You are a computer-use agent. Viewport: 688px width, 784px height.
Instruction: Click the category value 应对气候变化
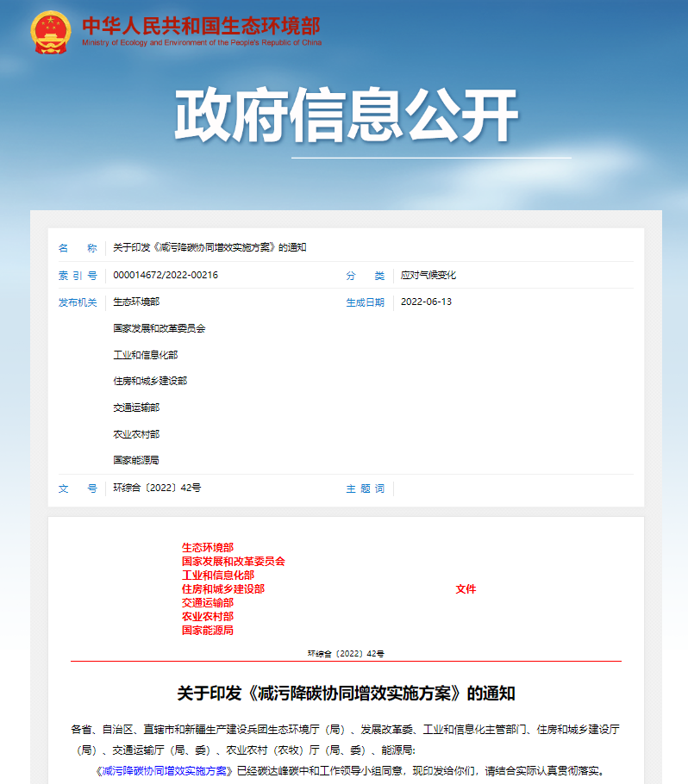tap(428, 275)
